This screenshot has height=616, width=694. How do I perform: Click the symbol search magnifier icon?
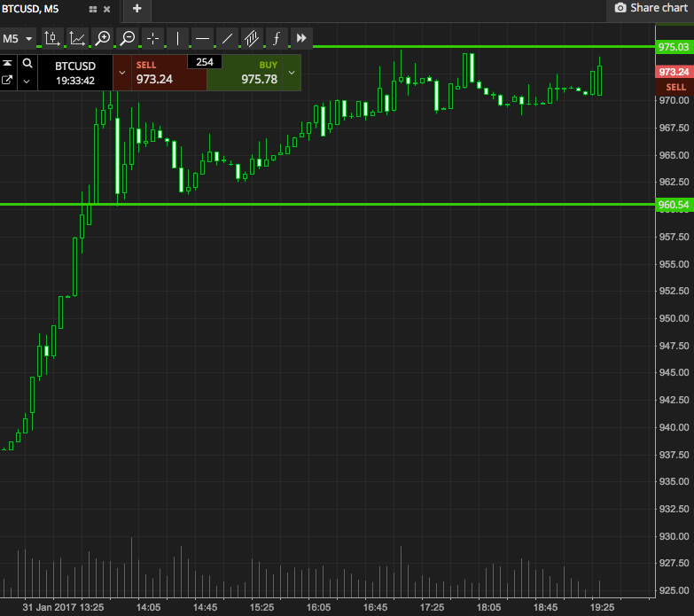(x=27, y=63)
